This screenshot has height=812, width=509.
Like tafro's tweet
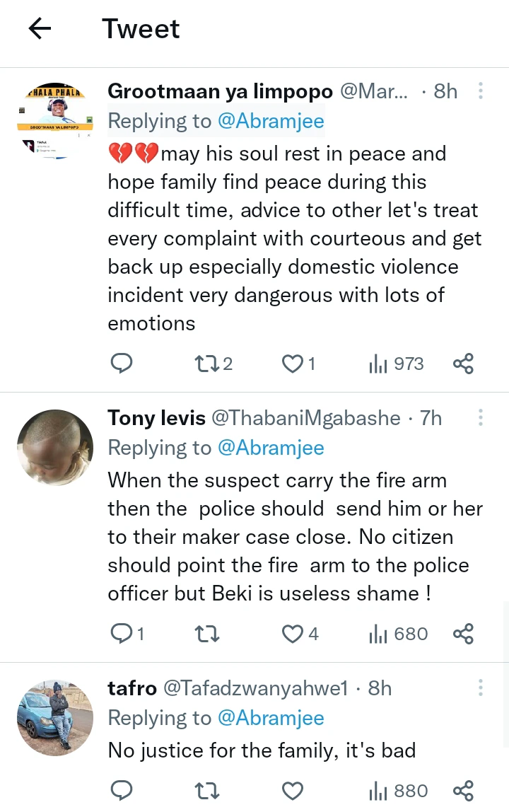[292, 791]
